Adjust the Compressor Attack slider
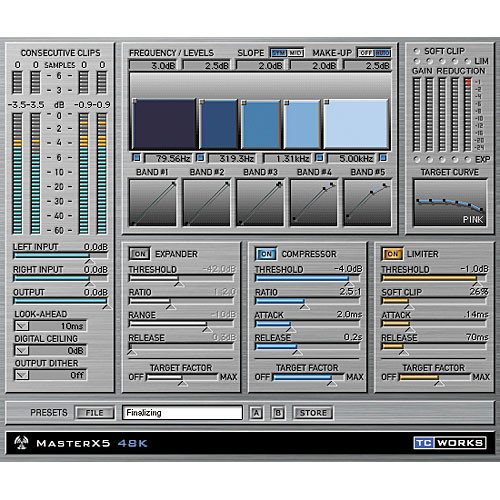Screen dimensions: 500x500 (308, 324)
